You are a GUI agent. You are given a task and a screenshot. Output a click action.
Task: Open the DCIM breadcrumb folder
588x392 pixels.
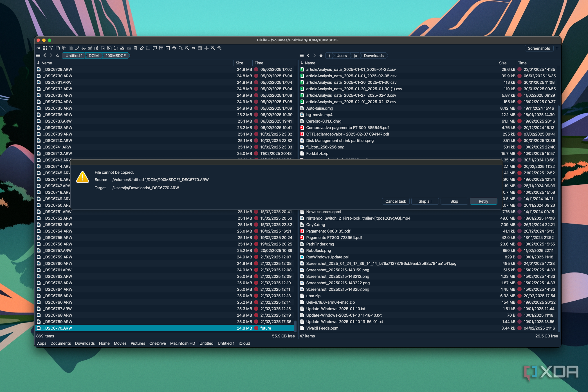point(93,55)
